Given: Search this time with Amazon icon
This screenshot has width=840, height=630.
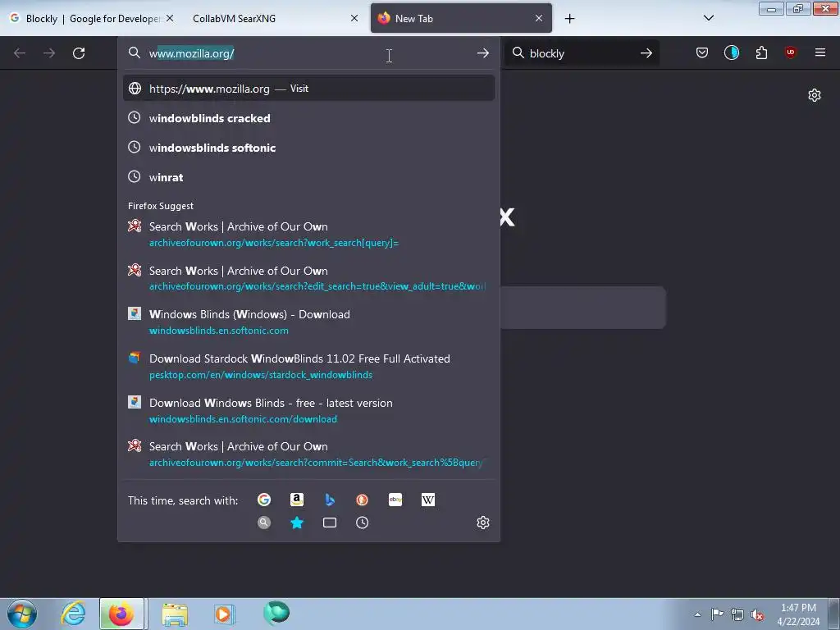Looking at the screenshot, I should point(297,500).
